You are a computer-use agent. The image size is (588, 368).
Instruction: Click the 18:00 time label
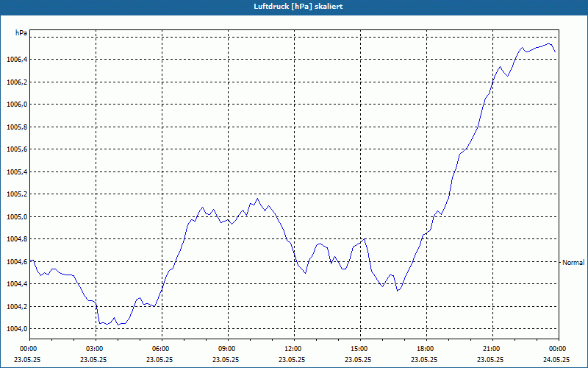coord(426,349)
